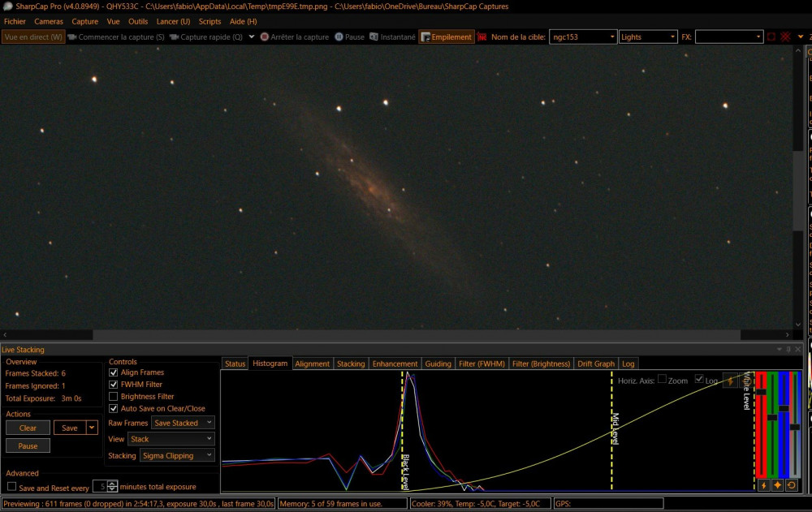Enable the Brightness Filter checkbox
The height and width of the screenshot is (512, 812).
(114, 396)
